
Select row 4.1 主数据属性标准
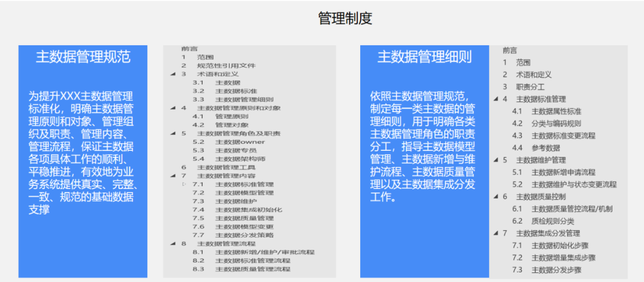click(547, 111)
